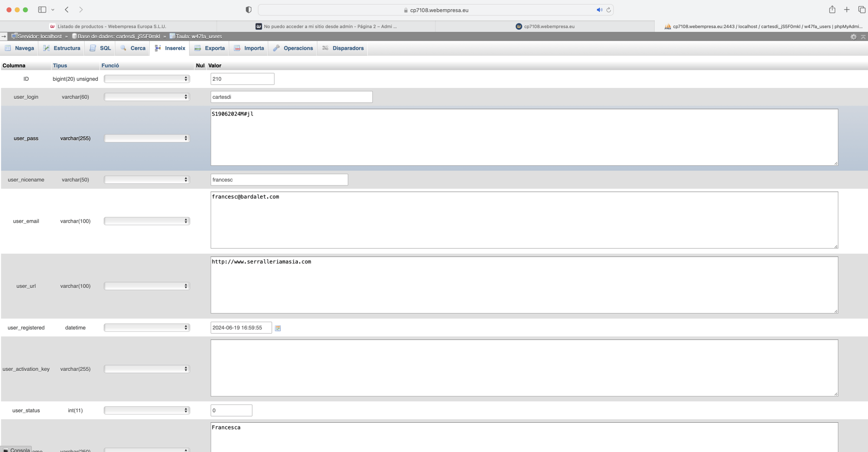Reload the page in Safari
This screenshot has height=452, width=868.
(x=609, y=10)
